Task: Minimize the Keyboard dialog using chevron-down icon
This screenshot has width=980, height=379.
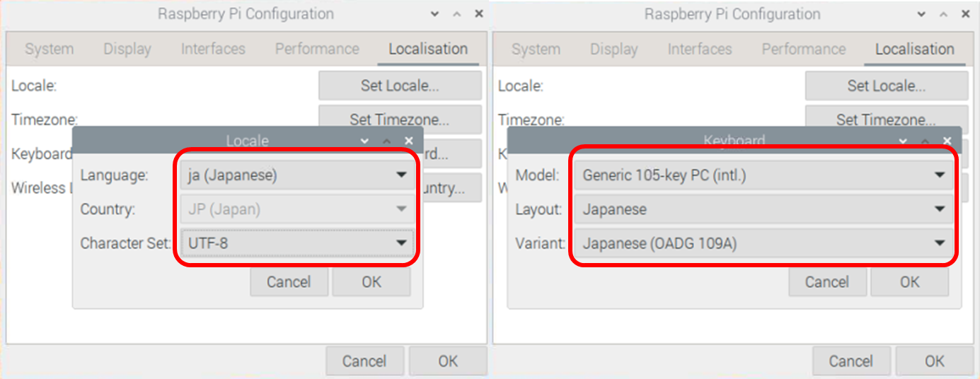Action: point(903,141)
